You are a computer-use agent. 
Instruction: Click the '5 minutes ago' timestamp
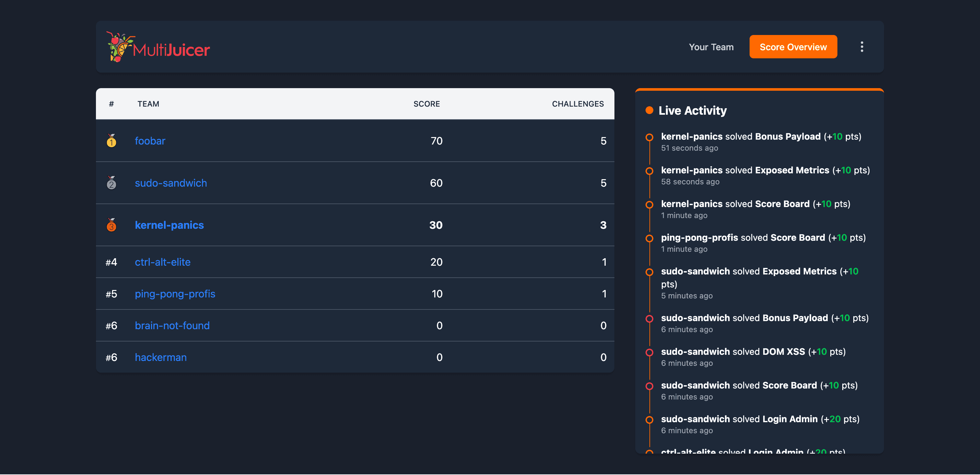coord(687,296)
